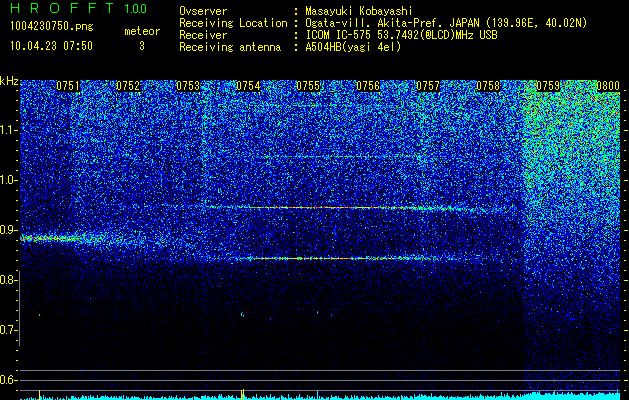Click the meteor label

[142, 31]
